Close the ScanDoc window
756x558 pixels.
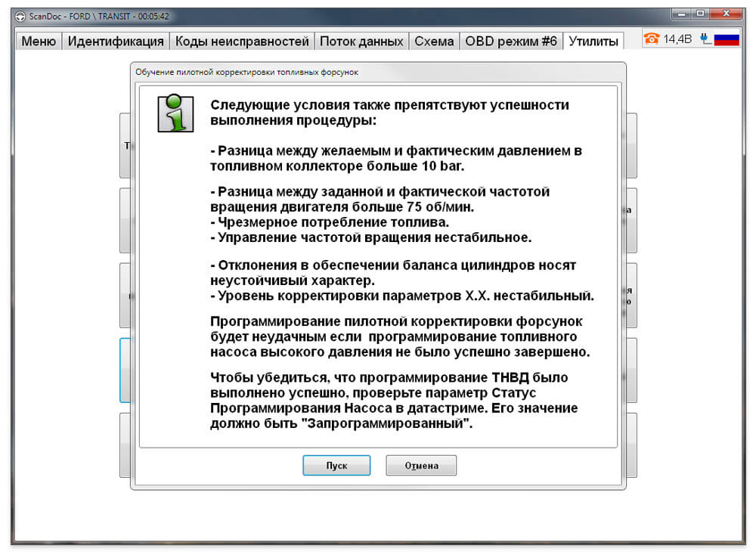click(726, 14)
